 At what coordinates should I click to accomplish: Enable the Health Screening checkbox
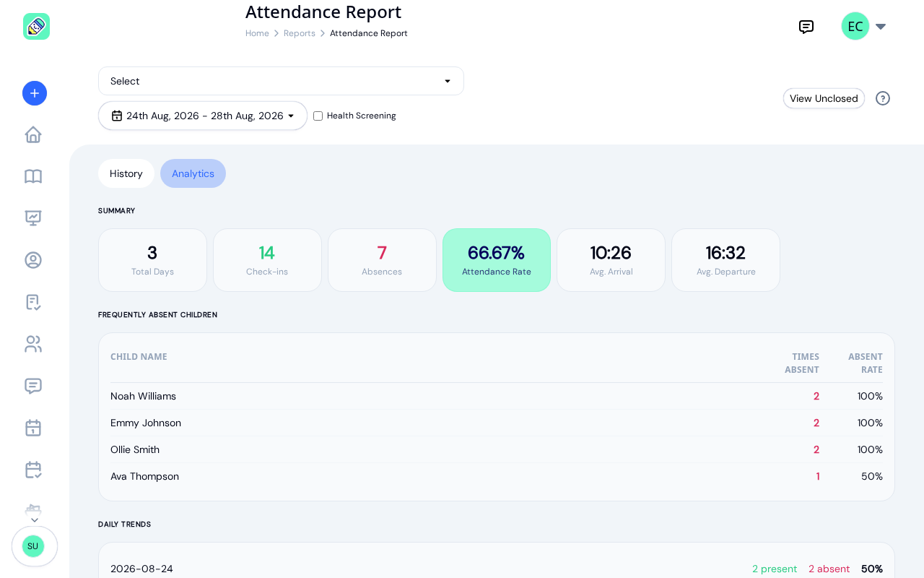pos(318,116)
